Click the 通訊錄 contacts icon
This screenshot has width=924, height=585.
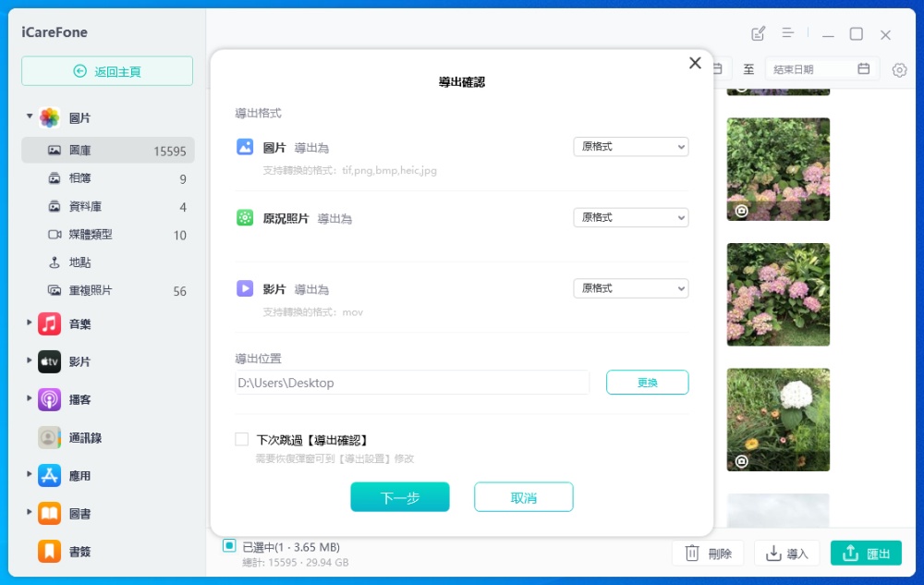pos(50,438)
